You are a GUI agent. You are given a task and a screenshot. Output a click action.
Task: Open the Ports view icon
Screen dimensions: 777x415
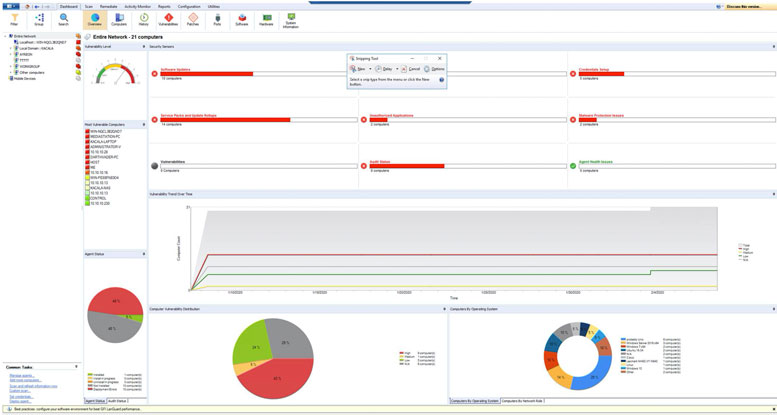(x=217, y=19)
